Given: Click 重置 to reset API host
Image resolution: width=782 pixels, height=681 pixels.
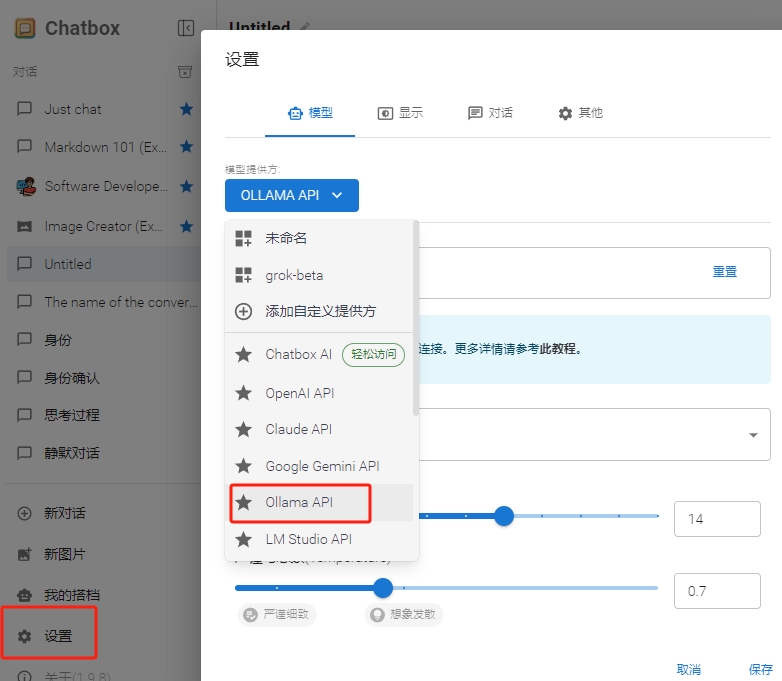Looking at the screenshot, I should click(724, 272).
